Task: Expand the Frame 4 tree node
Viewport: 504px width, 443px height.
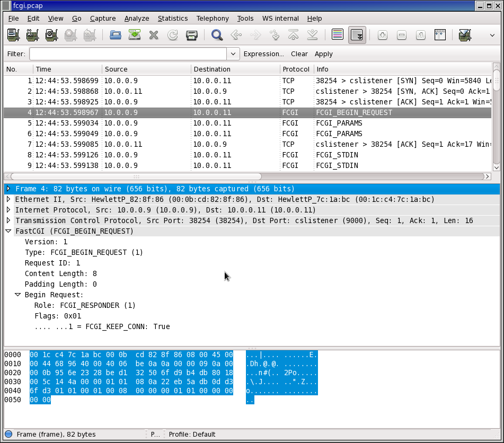Action: [x=8, y=189]
